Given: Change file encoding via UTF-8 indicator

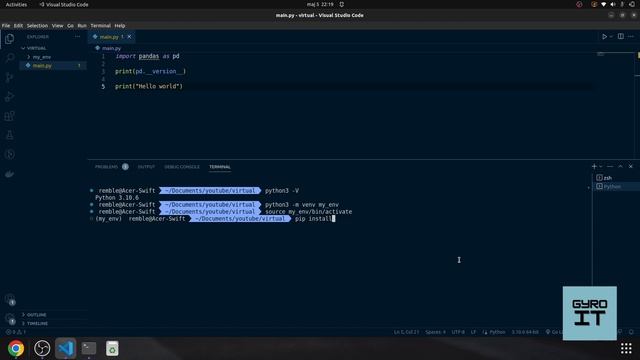Looking at the screenshot, I should (x=458, y=332).
